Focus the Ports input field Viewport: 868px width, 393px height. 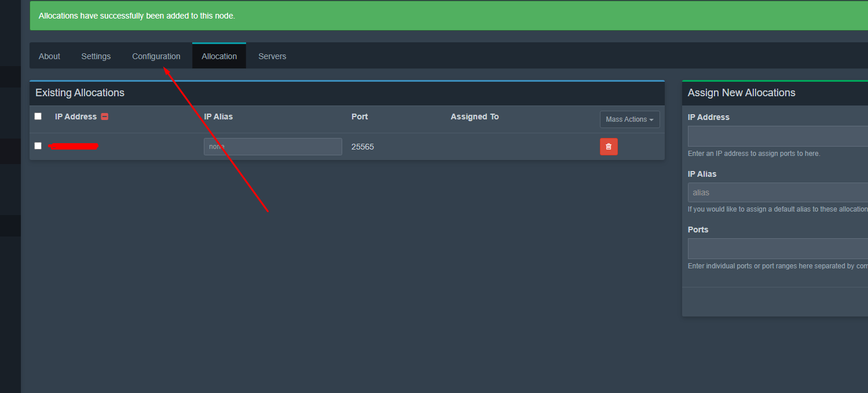point(777,249)
